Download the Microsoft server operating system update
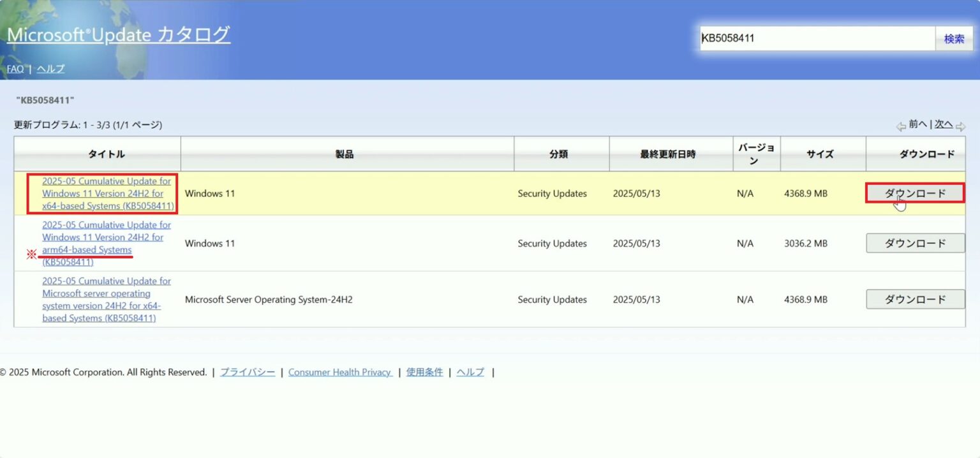980x458 pixels. (915, 299)
